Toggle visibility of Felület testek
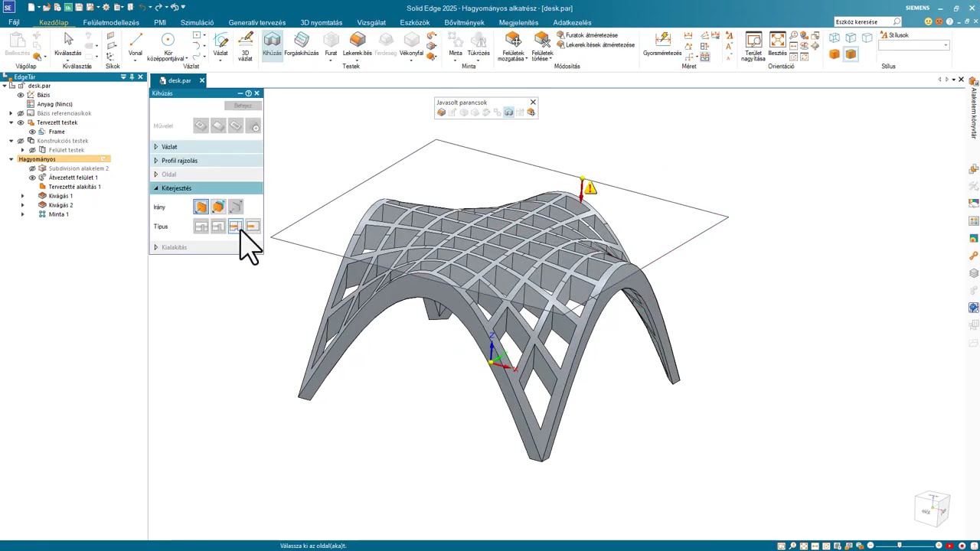This screenshot has width=980, height=551. coord(32,150)
